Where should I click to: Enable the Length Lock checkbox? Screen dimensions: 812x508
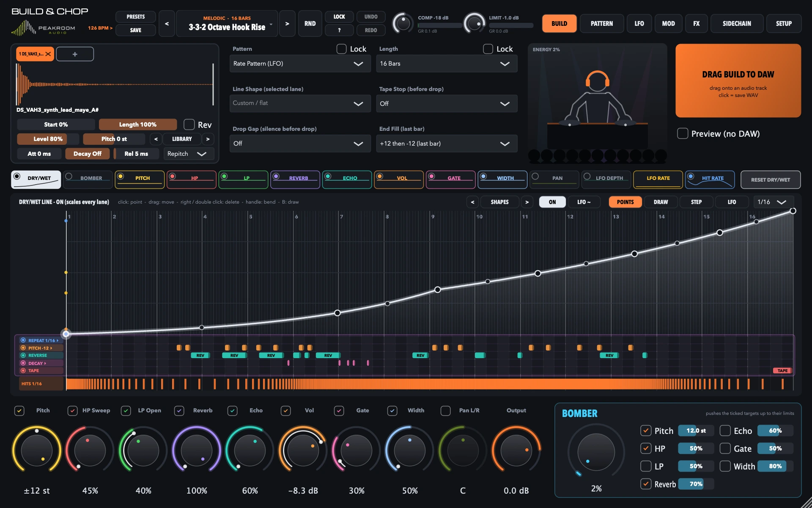[x=488, y=49]
